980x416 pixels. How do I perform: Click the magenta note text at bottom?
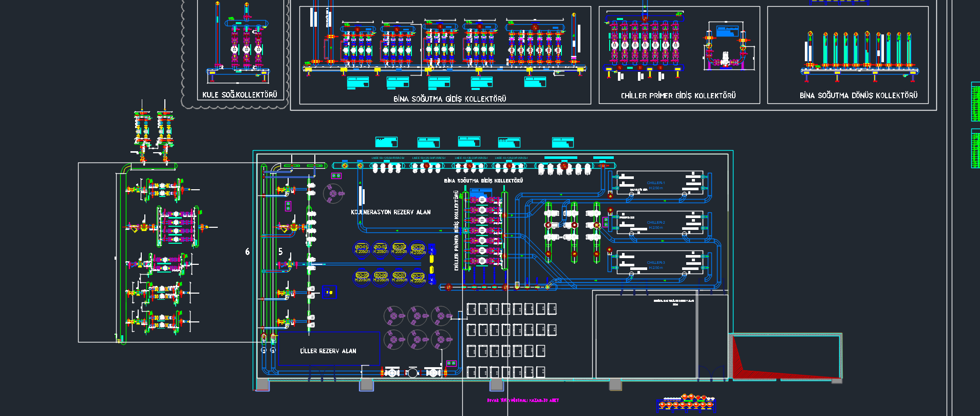click(x=523, y=400)
